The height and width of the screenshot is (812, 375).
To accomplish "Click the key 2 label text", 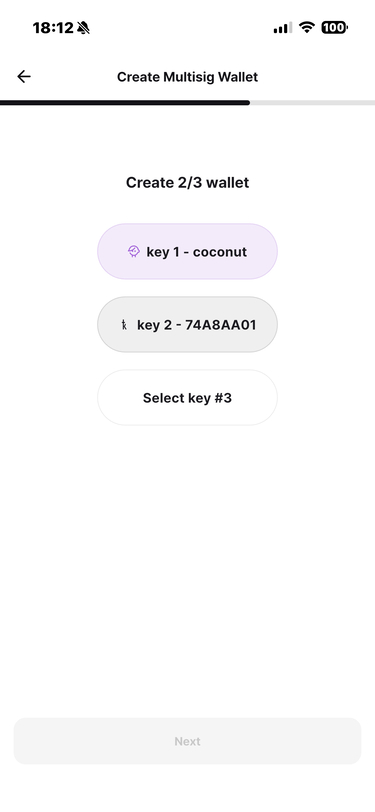I will [x=154, y=325].
